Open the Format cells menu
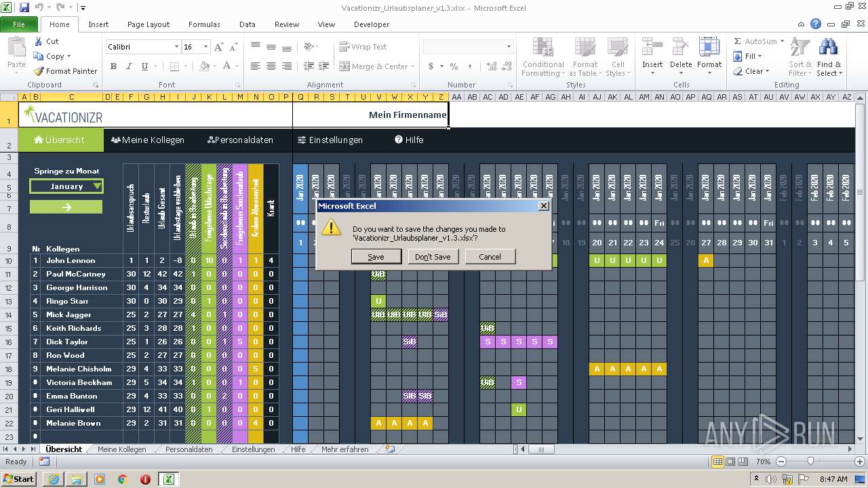 point(709,58)
